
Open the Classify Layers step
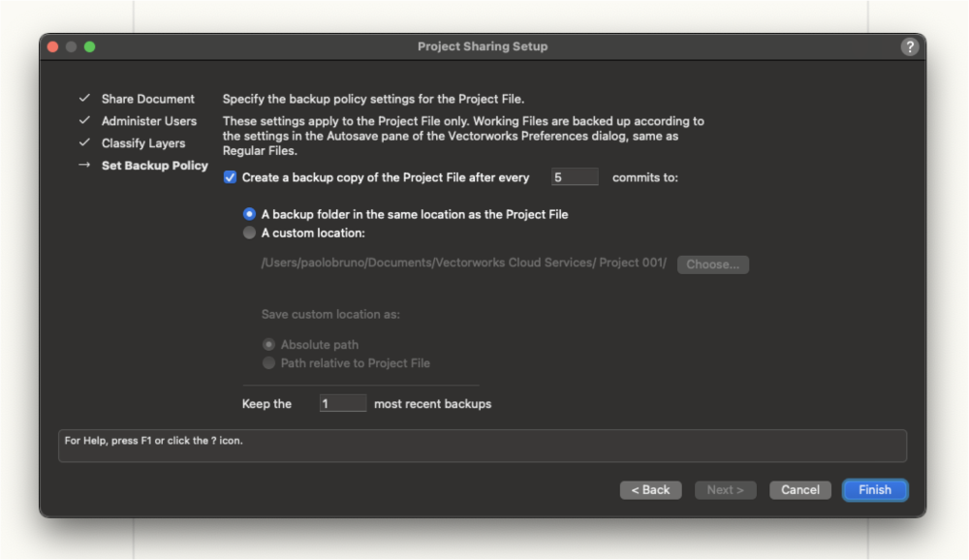[x=143, y=143]
